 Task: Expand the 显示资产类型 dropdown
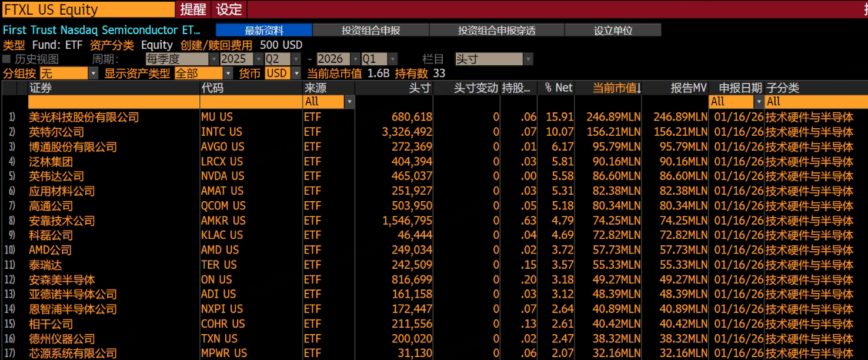click(x=228, y=74)
